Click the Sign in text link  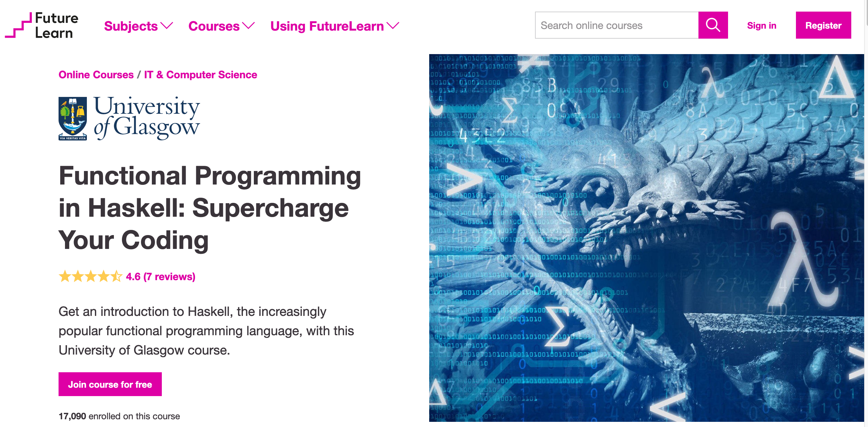point(762,26)
